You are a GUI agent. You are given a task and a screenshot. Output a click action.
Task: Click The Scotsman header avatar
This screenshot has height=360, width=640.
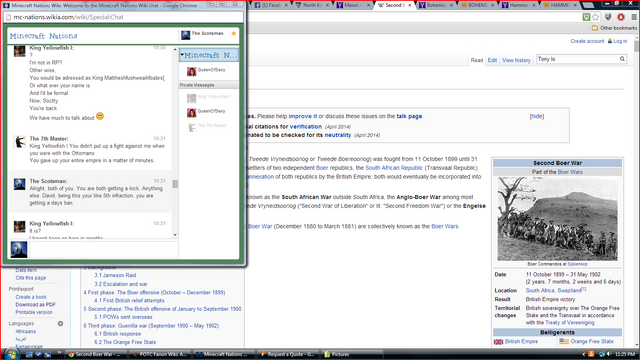pyautogui.click(x=186, y=35)
